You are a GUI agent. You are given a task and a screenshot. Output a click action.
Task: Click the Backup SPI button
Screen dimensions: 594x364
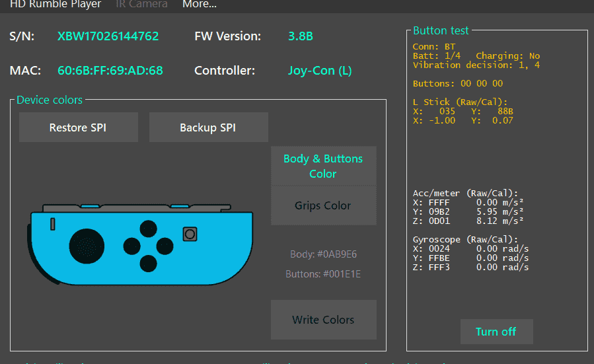(x=208, y=127)
